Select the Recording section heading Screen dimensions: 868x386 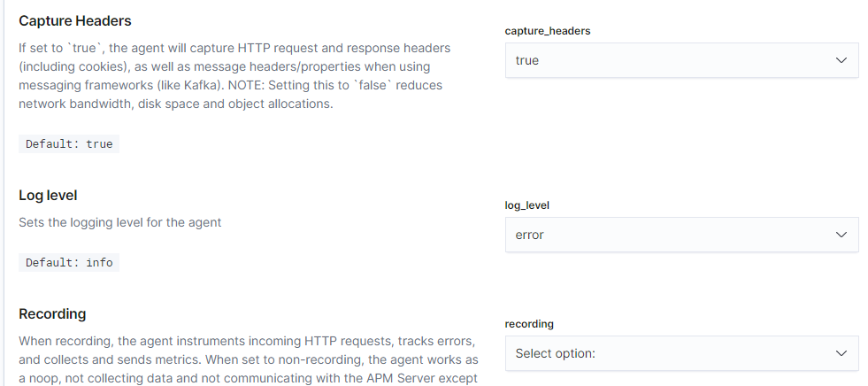point(52,313)
